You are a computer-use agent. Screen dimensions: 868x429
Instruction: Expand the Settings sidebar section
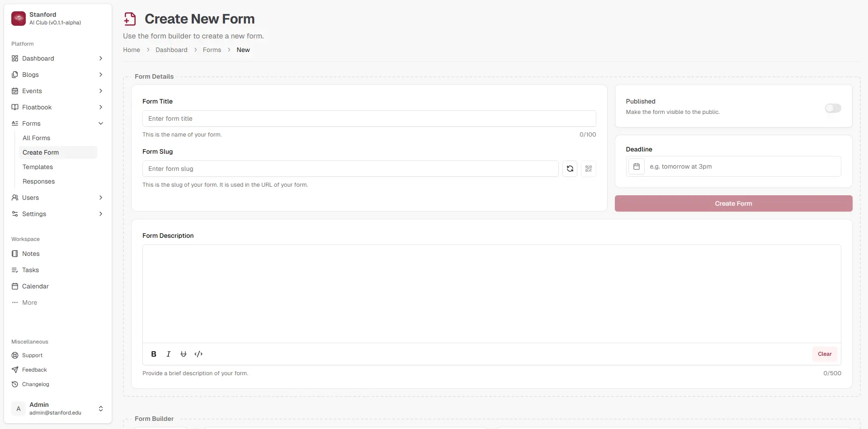101,213
